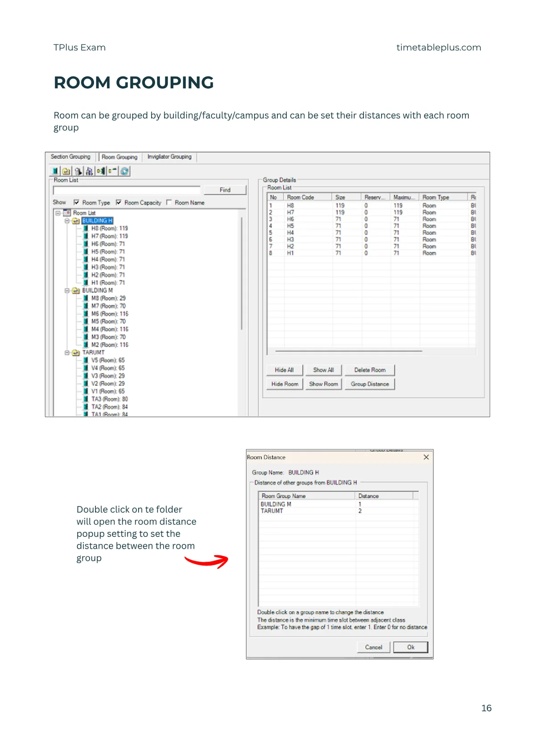Open the Group Distance dialog button
Viewport: 535px width, 756px height.
(370, 384)
